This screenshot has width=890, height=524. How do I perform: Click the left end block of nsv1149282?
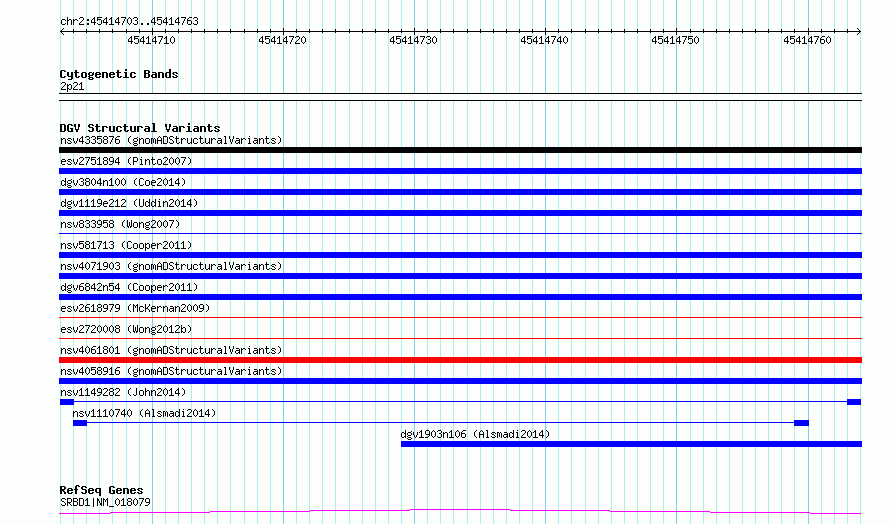(x=67, y=402)
